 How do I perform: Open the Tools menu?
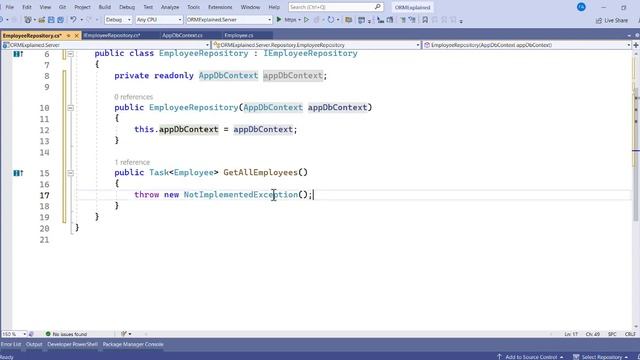point(193,7)
